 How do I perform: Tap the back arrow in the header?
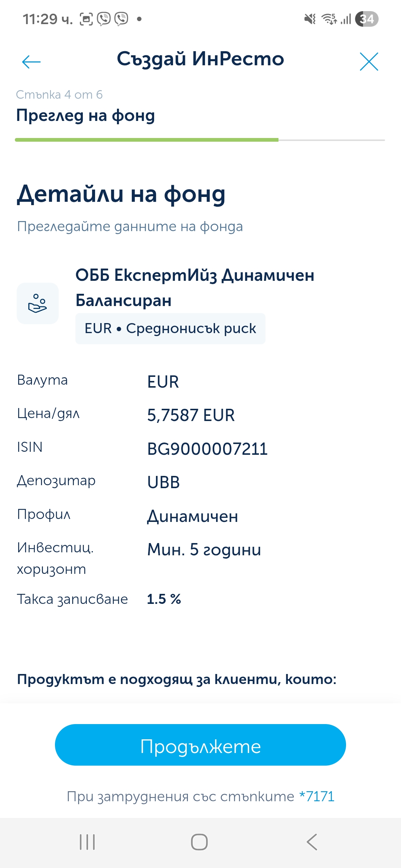click(x=31, y=62)
